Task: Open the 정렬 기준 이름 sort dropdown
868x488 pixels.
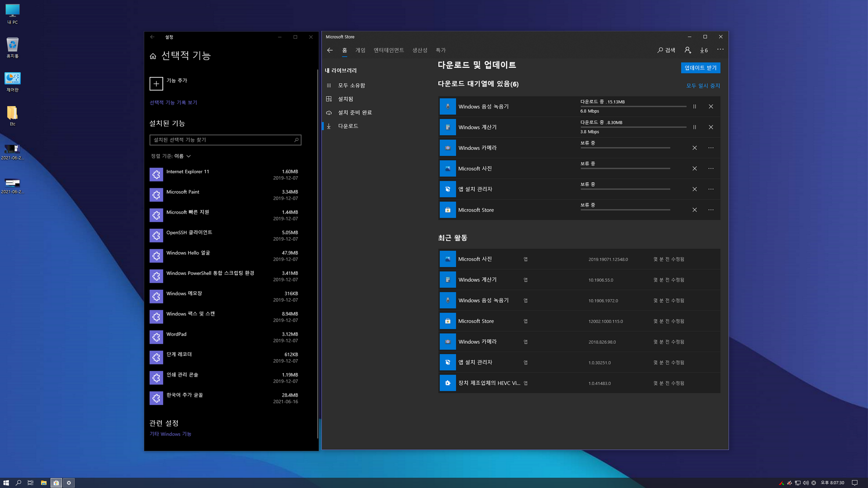Action: pyautogui.click(x=170, y=156)
